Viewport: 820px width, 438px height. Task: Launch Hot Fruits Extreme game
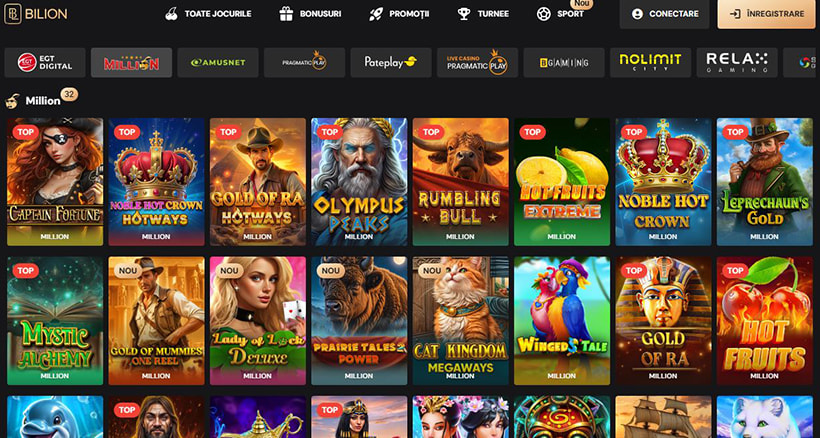pyautogui.click(x=562, y=181)
